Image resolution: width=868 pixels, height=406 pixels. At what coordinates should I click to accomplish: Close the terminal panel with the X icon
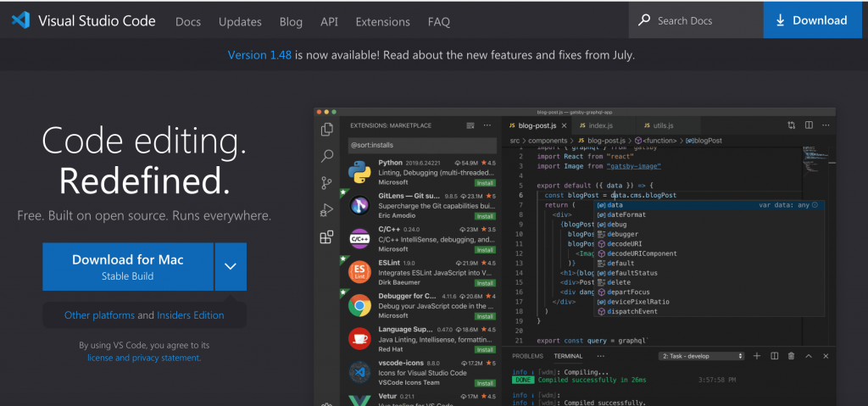pos(826,356)
